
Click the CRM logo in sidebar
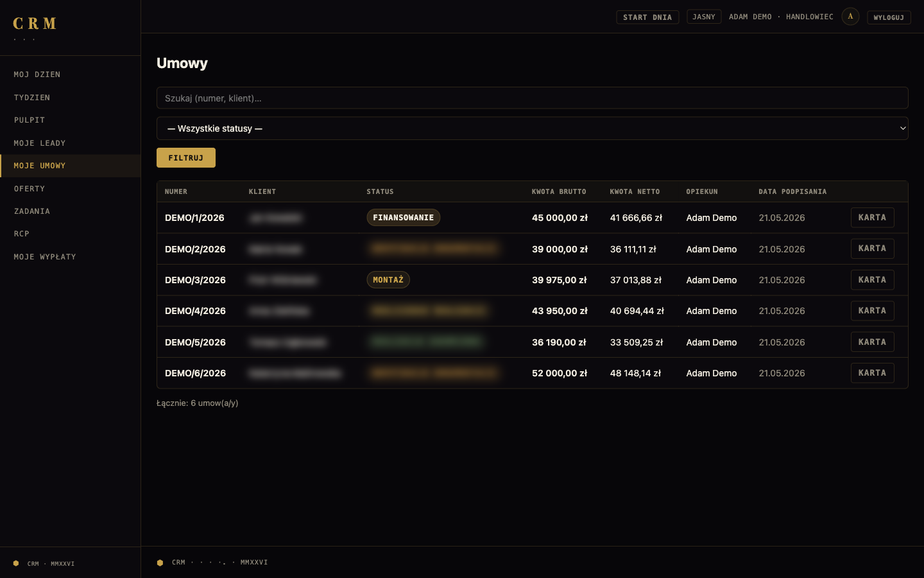click(x=35, y=24)
